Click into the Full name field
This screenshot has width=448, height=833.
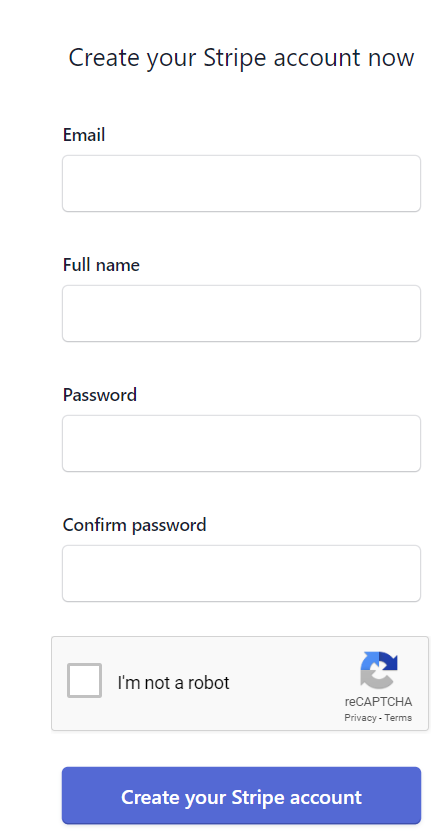point(241,313)
